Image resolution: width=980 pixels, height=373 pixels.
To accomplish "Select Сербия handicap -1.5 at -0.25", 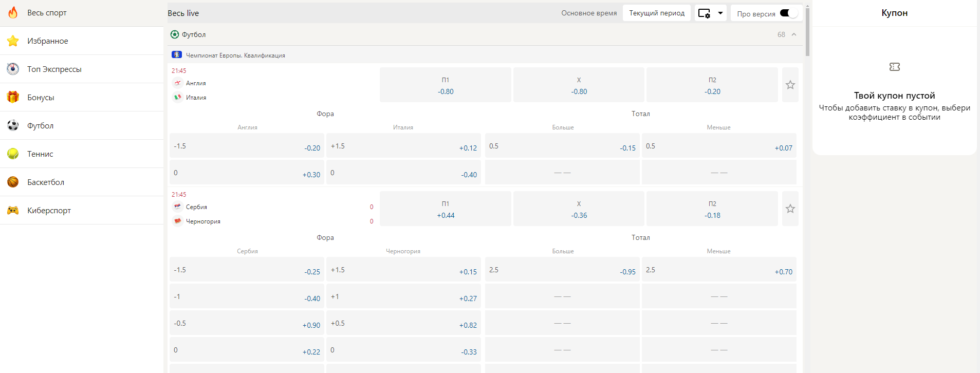I will pos(247,269).
